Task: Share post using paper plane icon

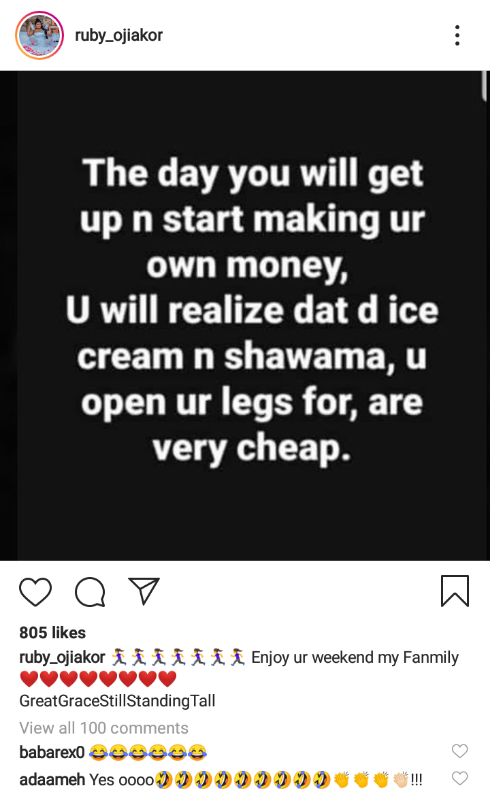Action: [144, 591]
